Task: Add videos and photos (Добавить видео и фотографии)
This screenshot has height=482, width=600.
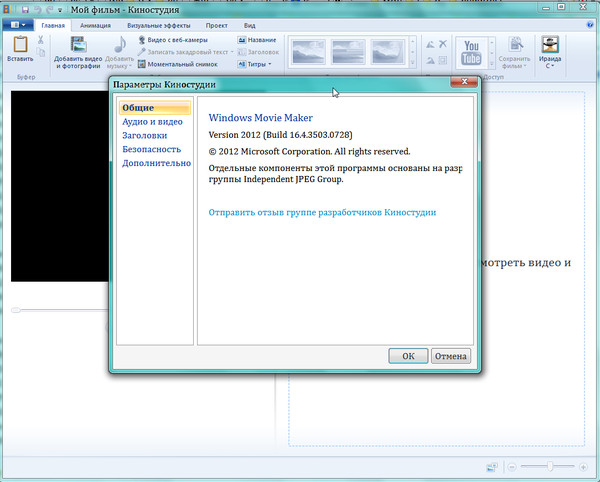Action: point(78,52)
